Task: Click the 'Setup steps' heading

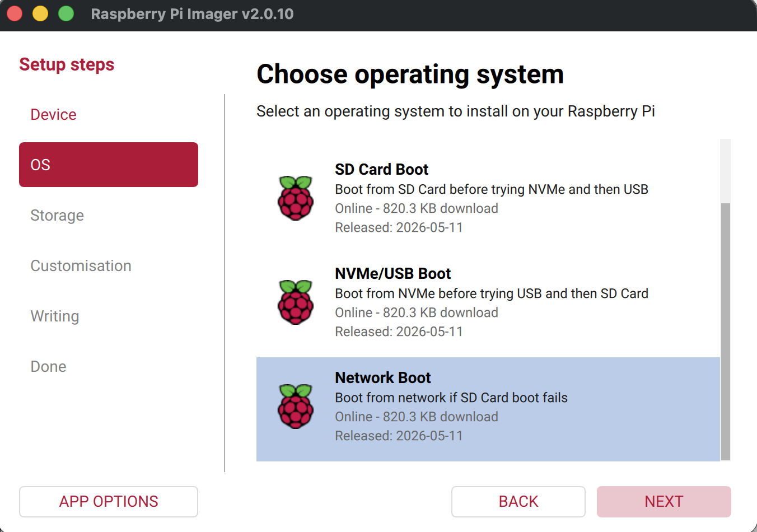Action: [67, 64]
